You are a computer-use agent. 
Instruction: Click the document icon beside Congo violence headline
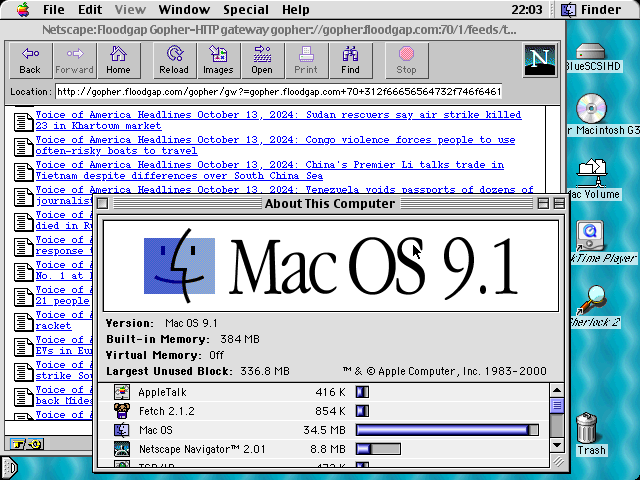click(x=23, y=146)
